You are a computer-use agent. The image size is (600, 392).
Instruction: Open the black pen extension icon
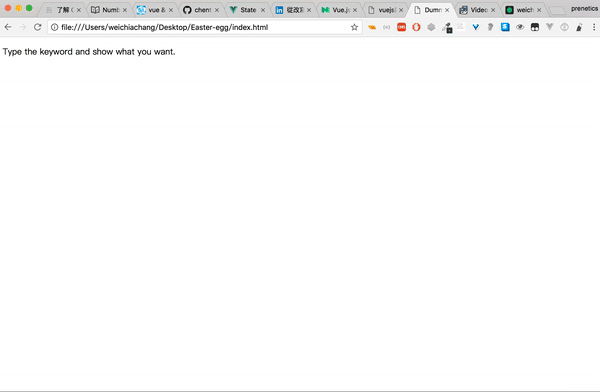pos(579,27)
